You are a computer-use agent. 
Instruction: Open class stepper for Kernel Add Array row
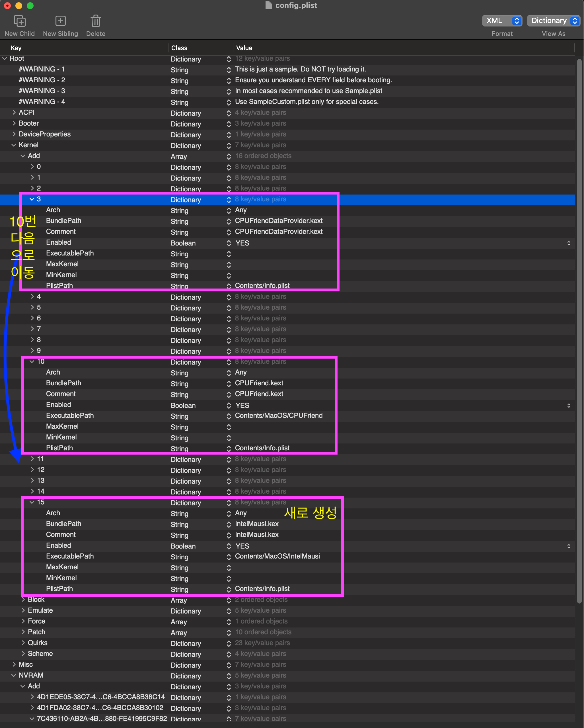pos(229,156)
